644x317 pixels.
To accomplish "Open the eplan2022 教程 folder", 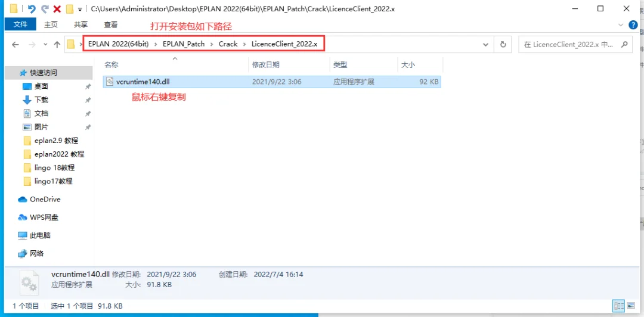I will 59,154.
